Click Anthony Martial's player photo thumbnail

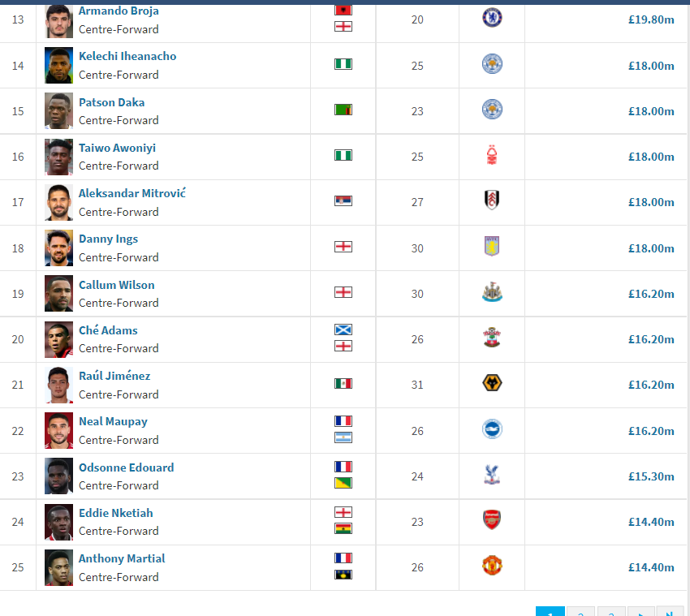59,567
